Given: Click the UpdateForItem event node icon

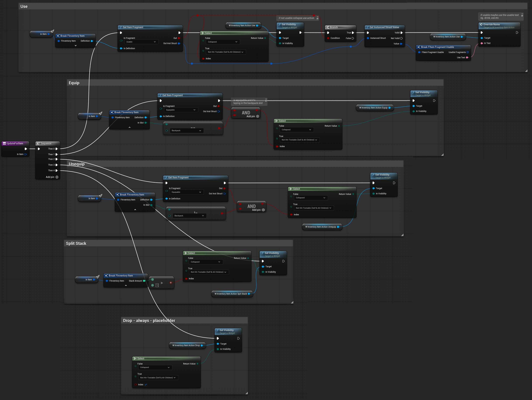Looking at the screenshot, I should point(4,143).
